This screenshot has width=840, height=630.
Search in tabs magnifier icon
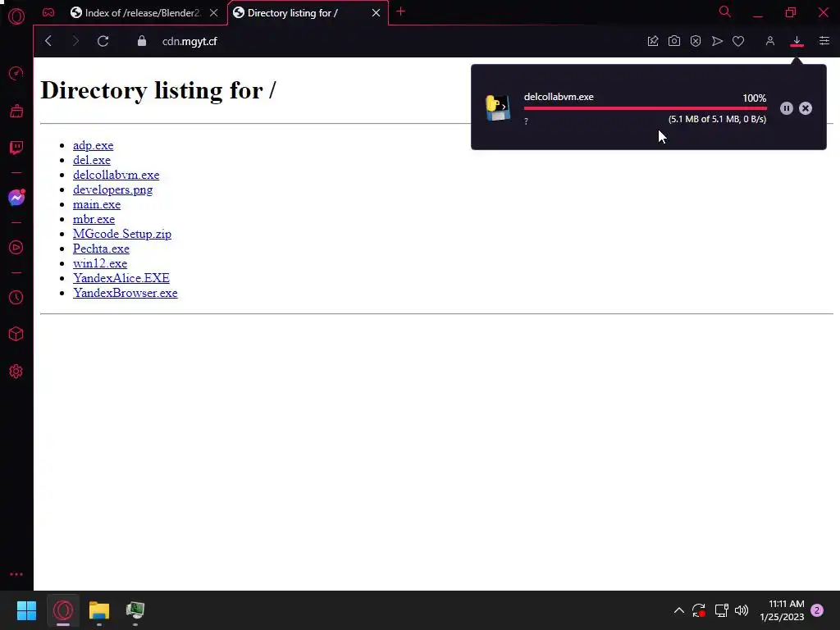[725, 11]
